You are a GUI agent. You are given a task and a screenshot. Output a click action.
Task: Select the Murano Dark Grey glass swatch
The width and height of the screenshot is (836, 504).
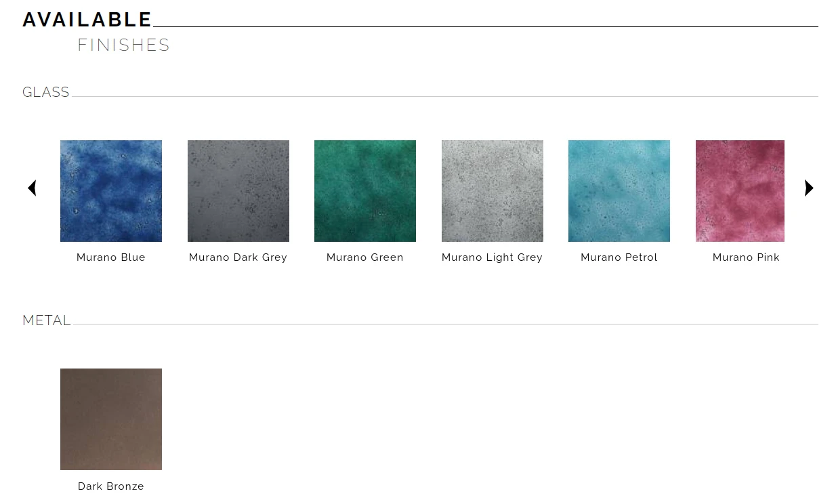point(238,191)
